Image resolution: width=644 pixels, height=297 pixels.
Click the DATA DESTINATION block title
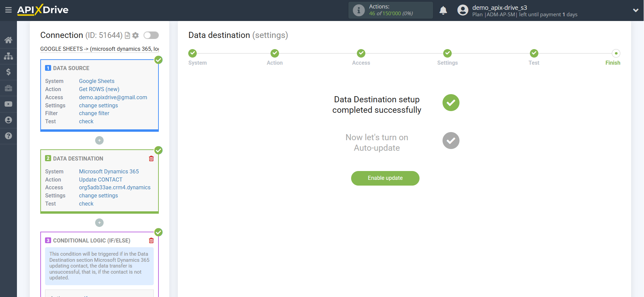(x=78, y=158)
